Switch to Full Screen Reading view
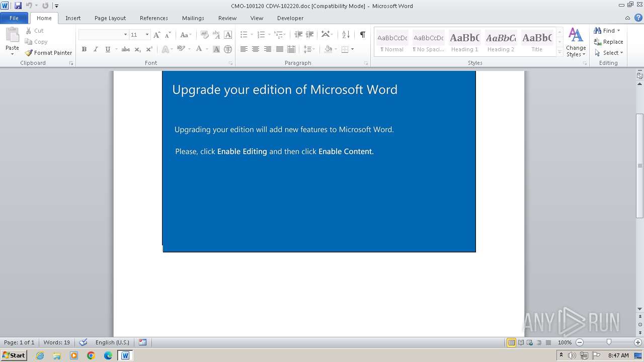Screen dimensions: 644x362 coord(521,342)
